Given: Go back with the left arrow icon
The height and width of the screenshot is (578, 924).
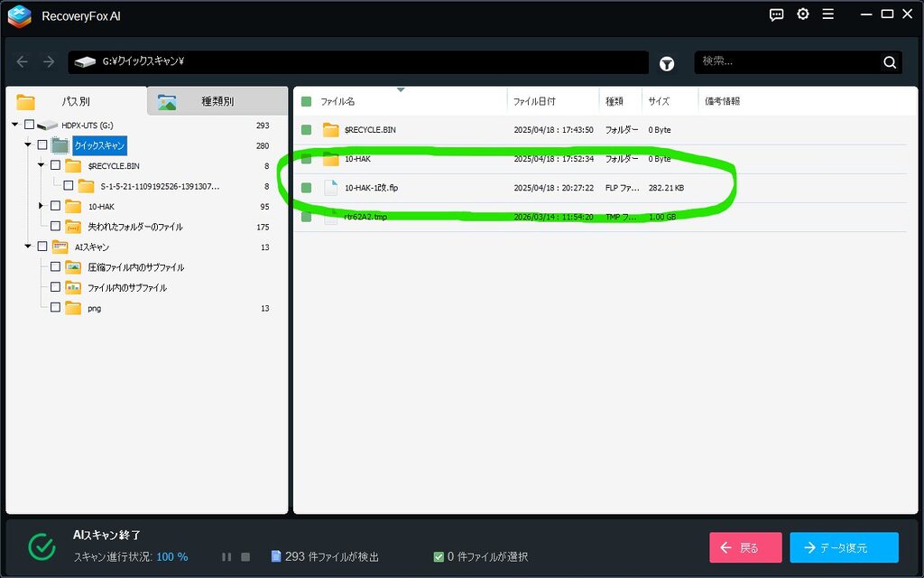Looking at the screenshot, I should (x=23, y=61).
